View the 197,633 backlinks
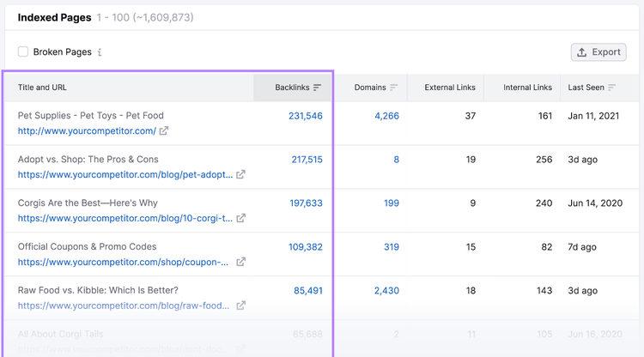 (306, 203)
